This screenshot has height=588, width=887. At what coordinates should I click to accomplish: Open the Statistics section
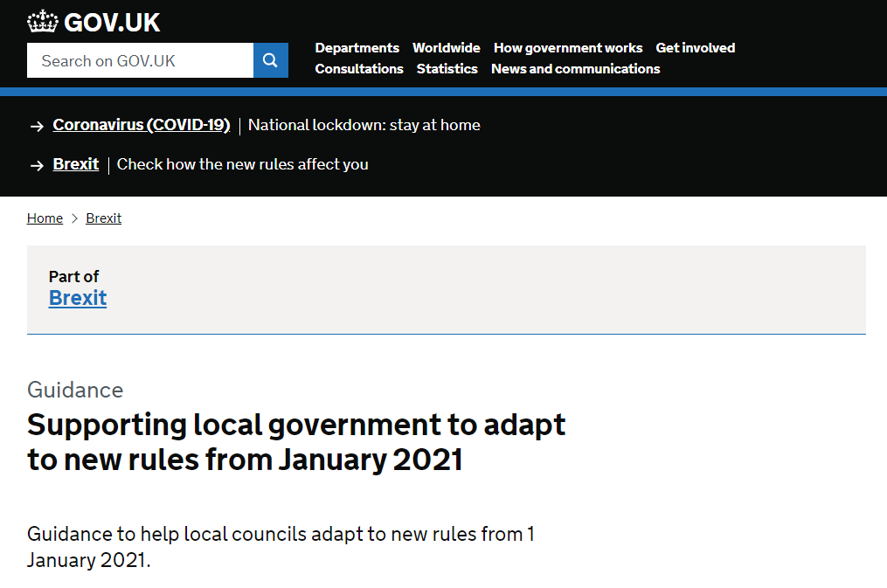click(x=447, y=69)
